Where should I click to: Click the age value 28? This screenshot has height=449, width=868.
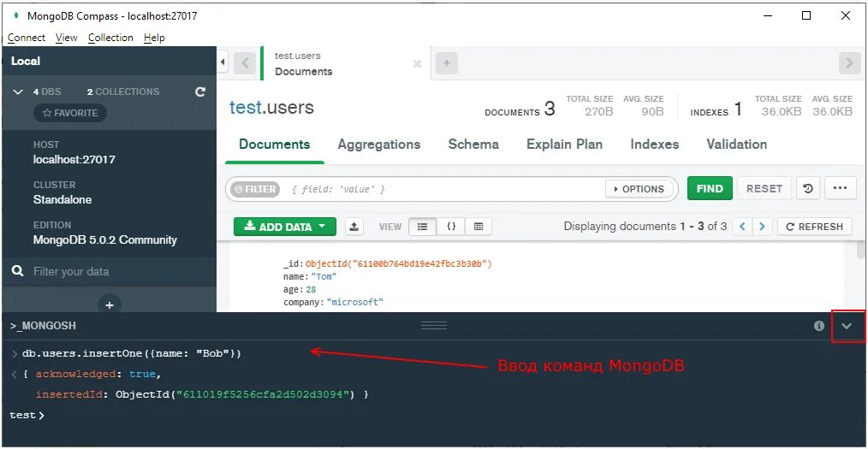click(x=311, y=289)
